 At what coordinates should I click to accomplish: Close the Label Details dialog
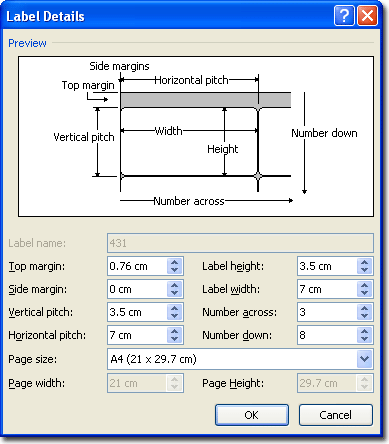[x=368, y=15]
